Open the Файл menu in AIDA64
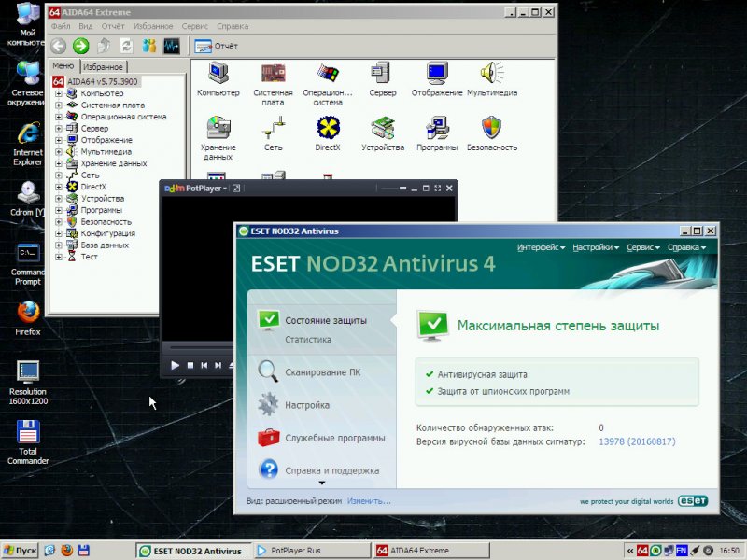 click(x=61, y=26)
